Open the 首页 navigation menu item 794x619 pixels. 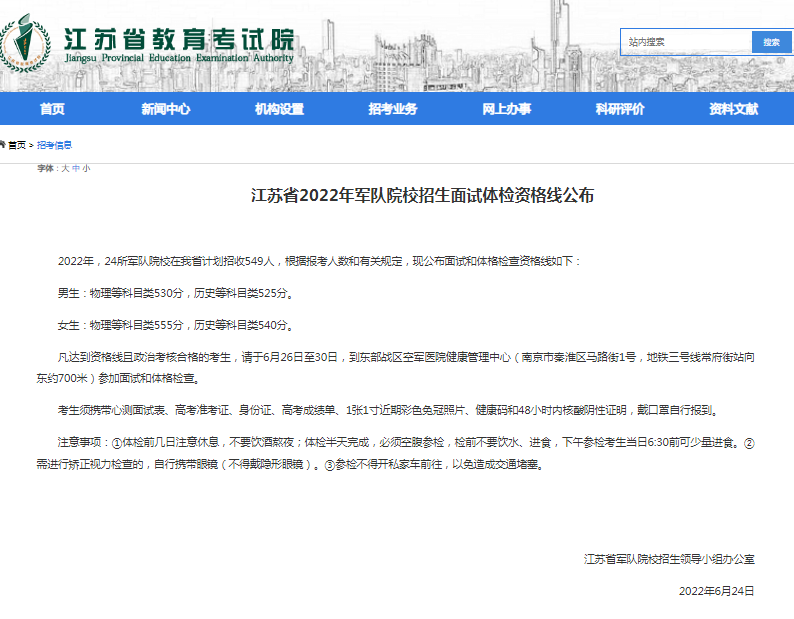52,109
